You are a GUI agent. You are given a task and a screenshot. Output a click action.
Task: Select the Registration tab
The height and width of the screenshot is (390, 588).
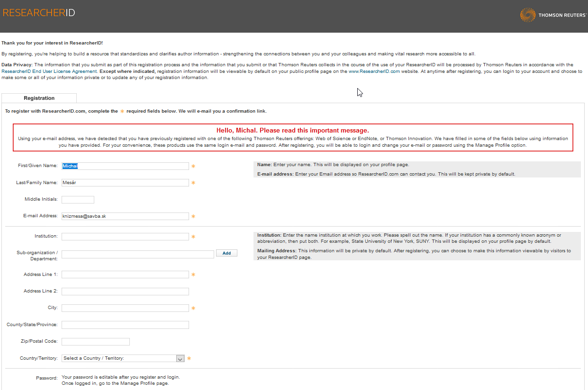(x=39, y=98)
